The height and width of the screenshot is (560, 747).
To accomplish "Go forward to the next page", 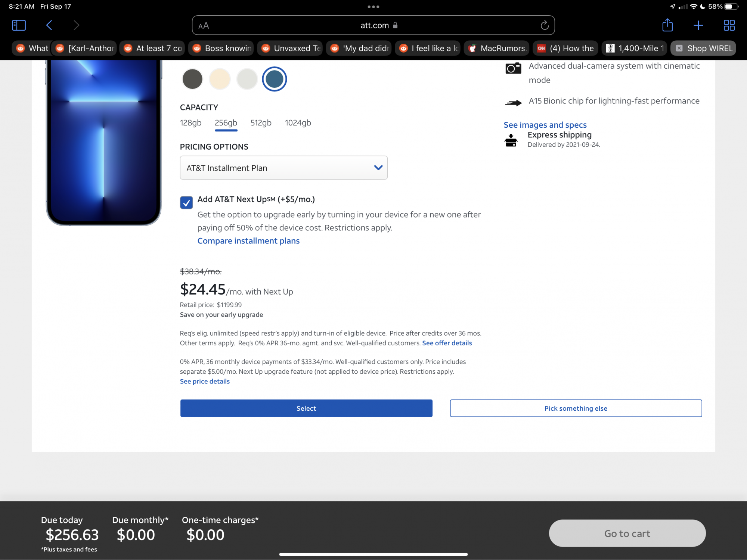I will click(x=76, y=25).
